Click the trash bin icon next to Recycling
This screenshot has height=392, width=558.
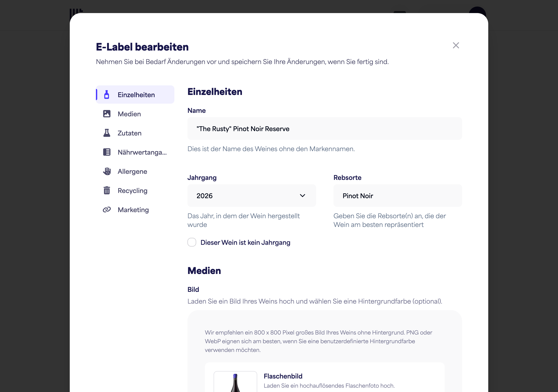tap(107, 191)
